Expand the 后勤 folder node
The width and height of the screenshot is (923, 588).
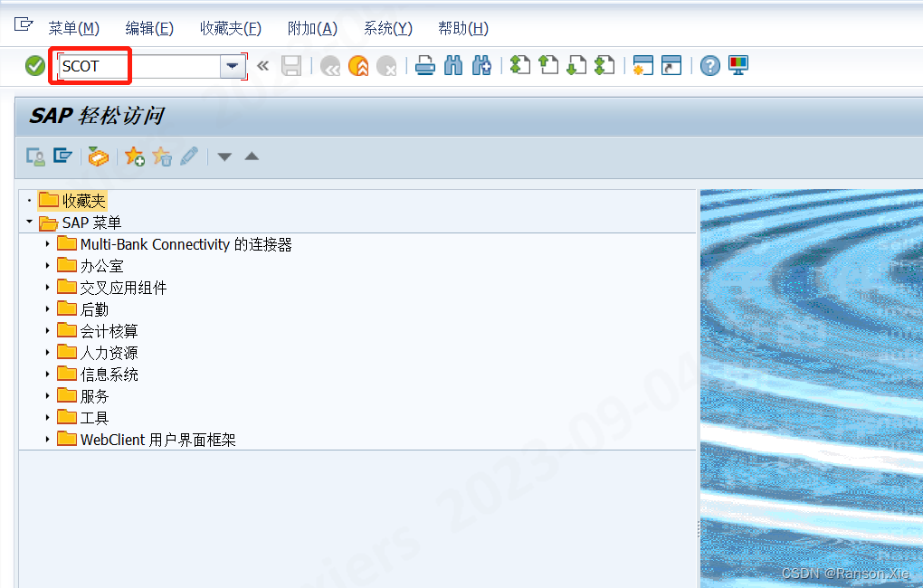[x=48, y=309]
